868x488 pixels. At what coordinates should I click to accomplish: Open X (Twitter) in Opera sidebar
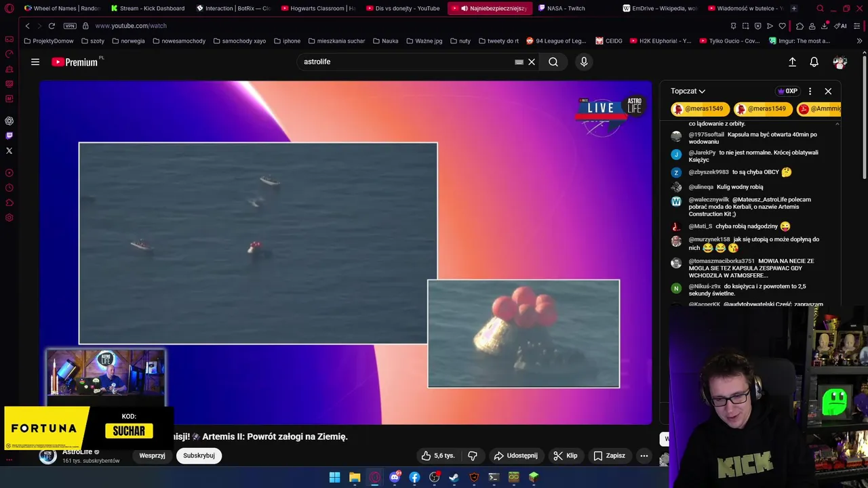tap(9, 150)
